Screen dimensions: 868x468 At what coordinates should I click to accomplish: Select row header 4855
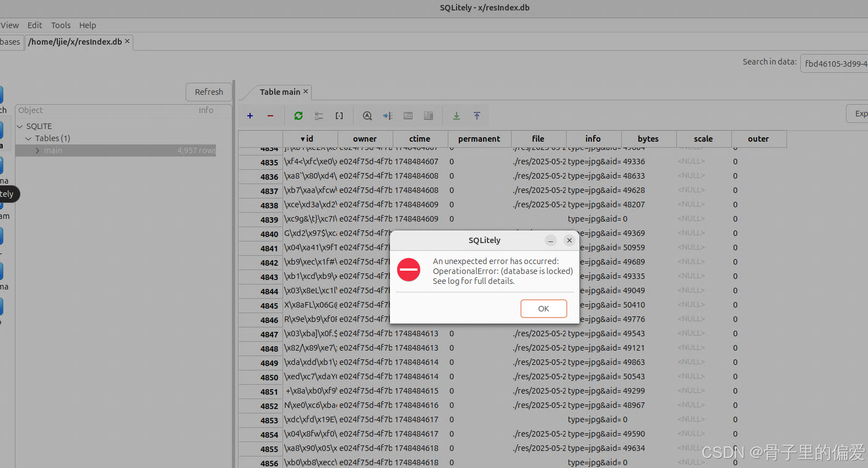point(261,449)
